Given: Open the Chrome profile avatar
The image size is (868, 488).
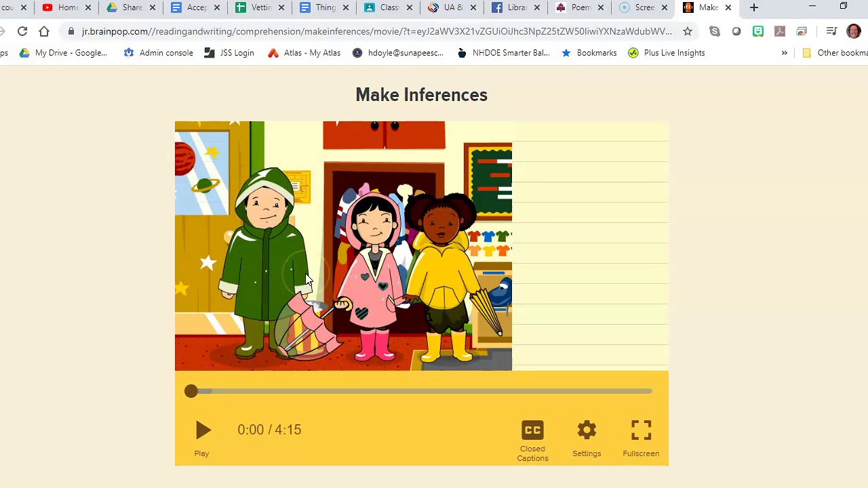Looking at the screenshot, I should [854, 31].
